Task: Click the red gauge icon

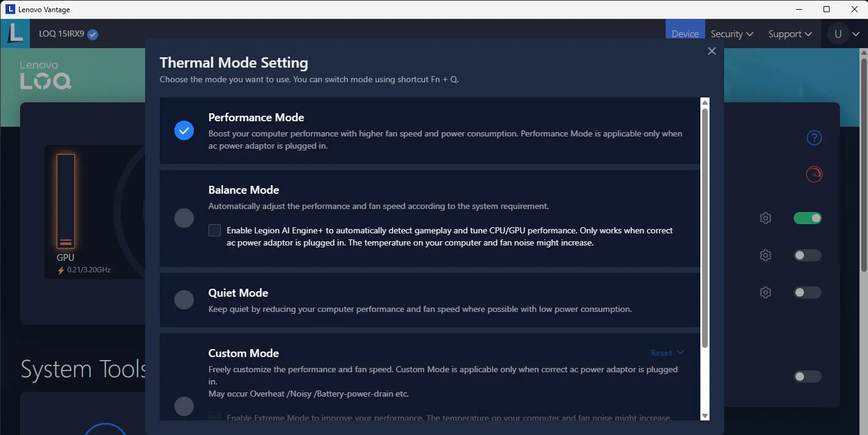Action: point(814,175)
